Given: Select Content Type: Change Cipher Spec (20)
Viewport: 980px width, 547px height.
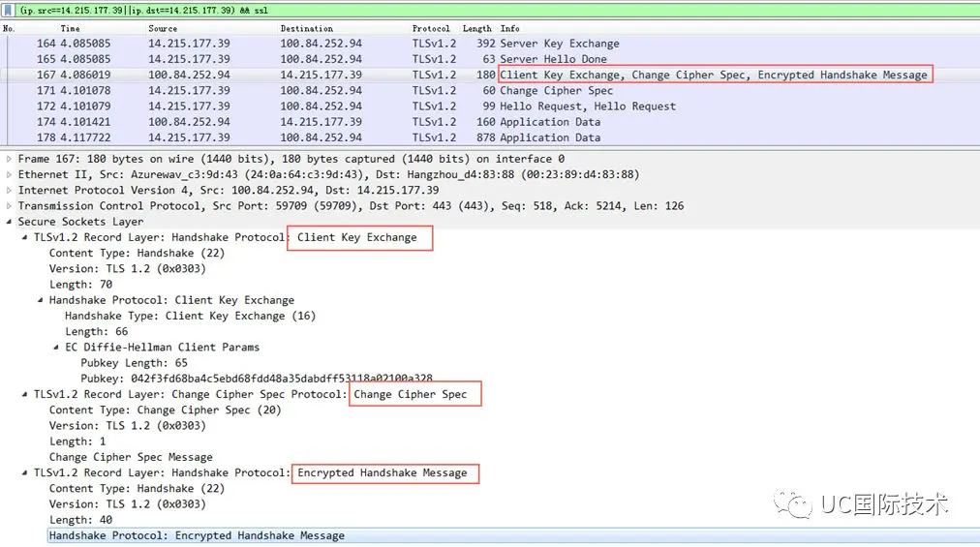Looking at the screenshot, I should tap(165, 410).
